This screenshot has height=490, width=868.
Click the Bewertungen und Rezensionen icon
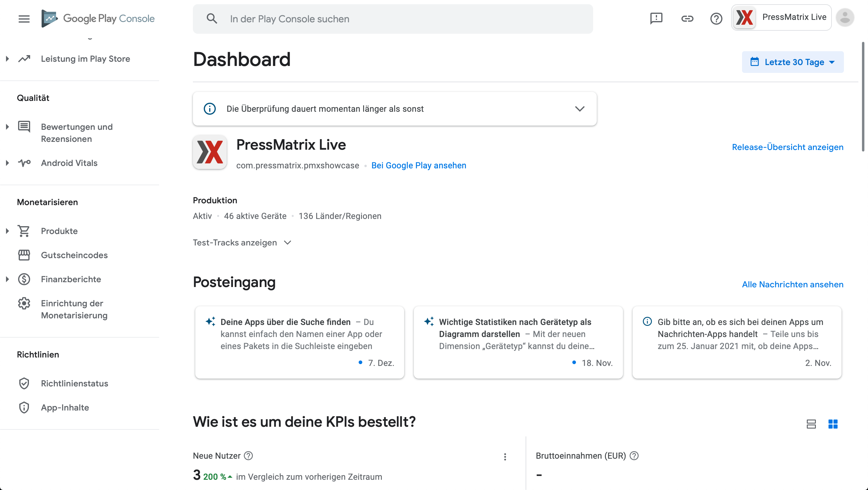(x=24, y=126)
